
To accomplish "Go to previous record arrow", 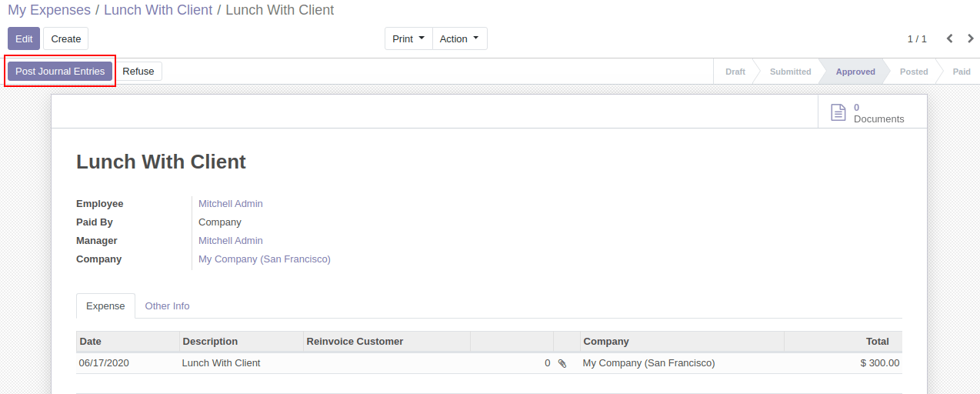I will pyautogui.click(x=950, y=38).
